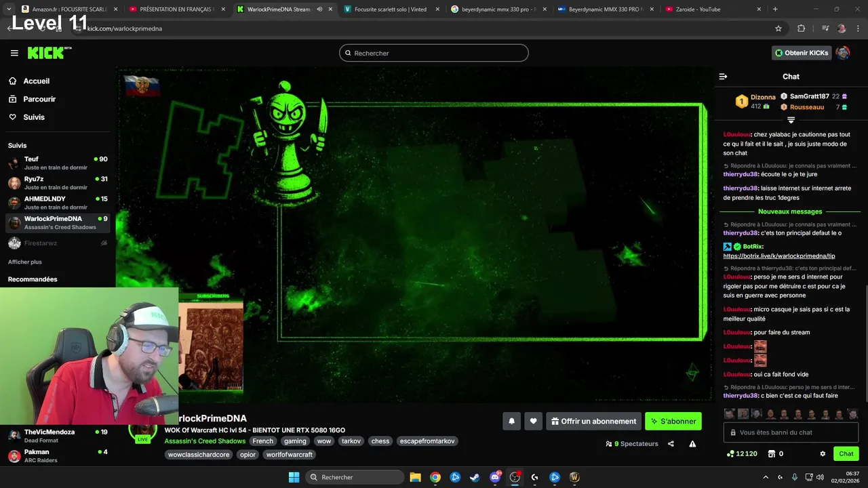Open Chrome media controls icon

[825, 28]
